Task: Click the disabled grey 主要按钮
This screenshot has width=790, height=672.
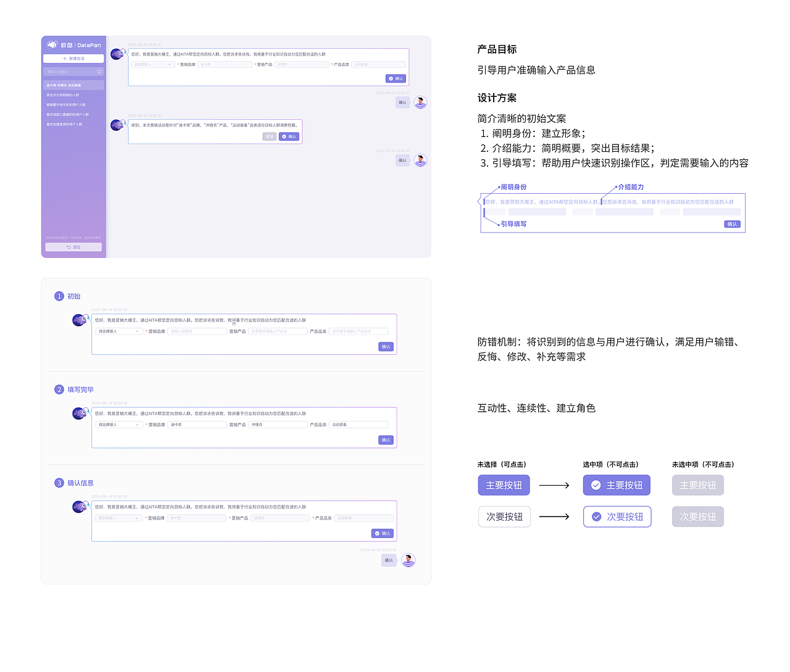Action: [x=698, y=485]
